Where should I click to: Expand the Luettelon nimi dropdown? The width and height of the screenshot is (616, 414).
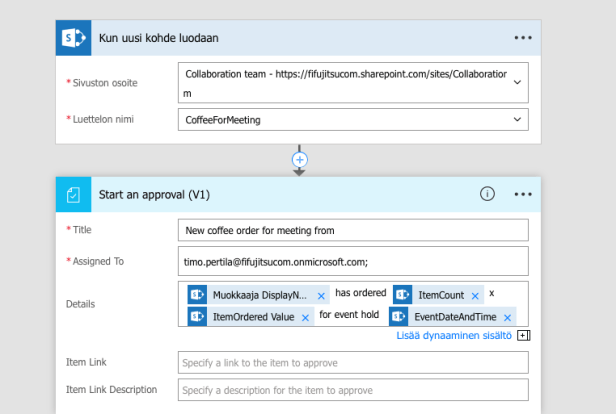tap(517, 120)
